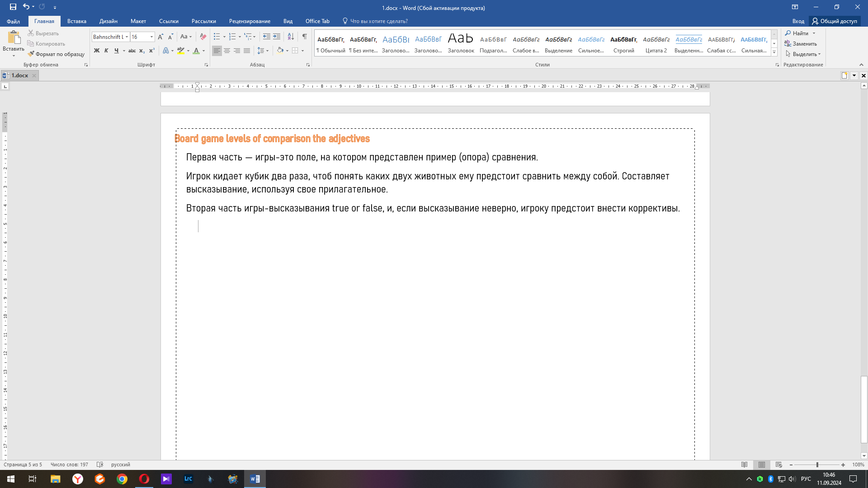Adjust the zoom slider handle
The width and height of the screenshot is (868, 488).
pyautogui.click(x=817, y=465)
